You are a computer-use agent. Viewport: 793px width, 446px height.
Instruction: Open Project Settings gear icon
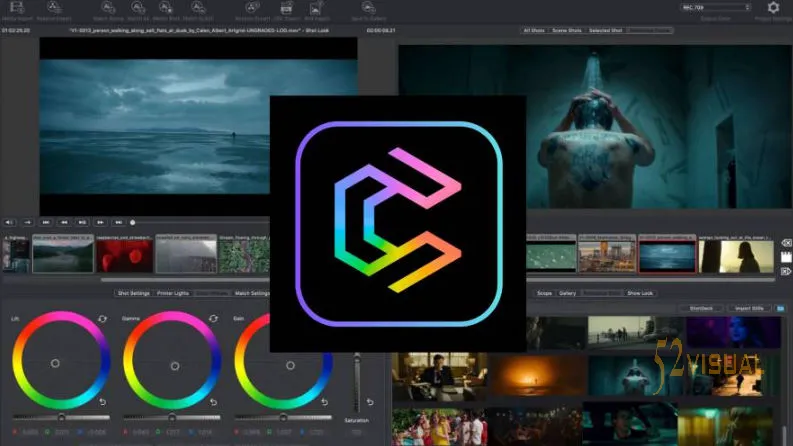773,7
